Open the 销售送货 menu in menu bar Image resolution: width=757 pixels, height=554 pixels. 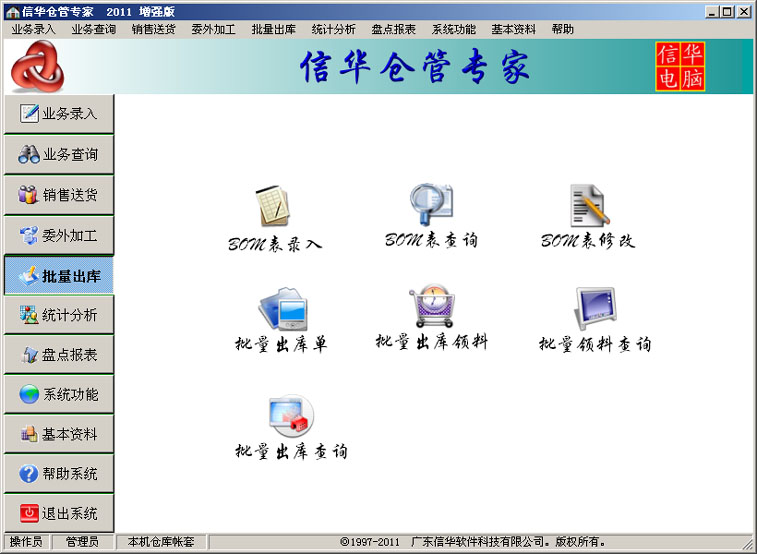click(x=154, y=29)
